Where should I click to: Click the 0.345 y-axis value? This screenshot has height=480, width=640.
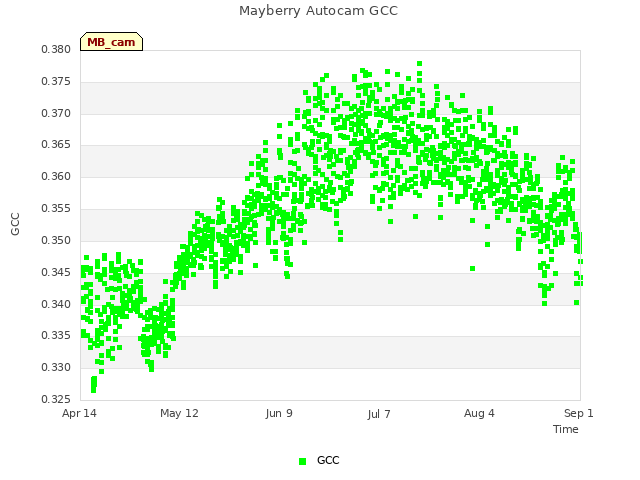point(56,272)
